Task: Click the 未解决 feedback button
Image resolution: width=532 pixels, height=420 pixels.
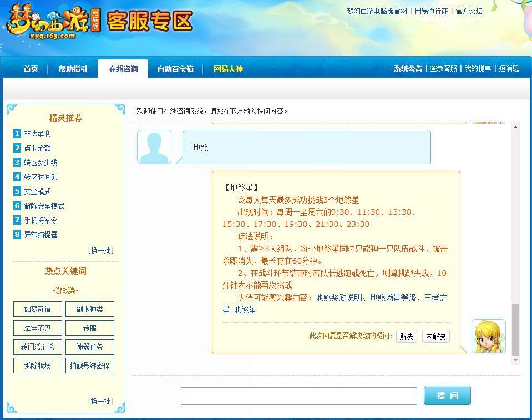Action: pos(435,336)
